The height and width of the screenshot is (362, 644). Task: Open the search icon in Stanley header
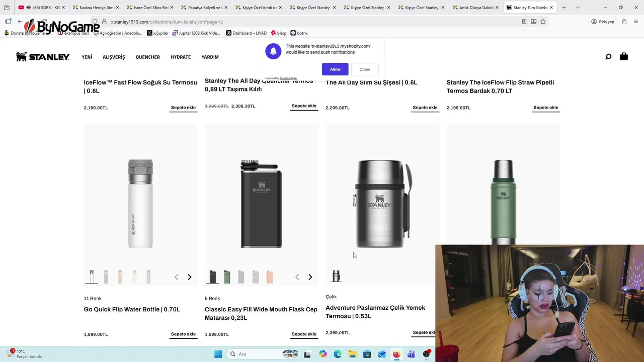click(608, 57)
